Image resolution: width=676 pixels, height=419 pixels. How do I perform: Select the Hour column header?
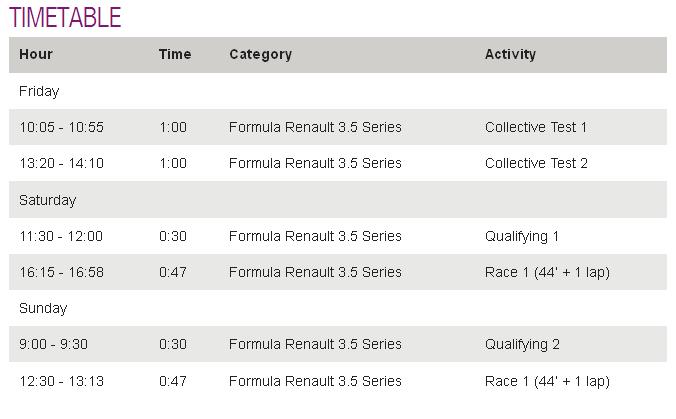(36, 54)
